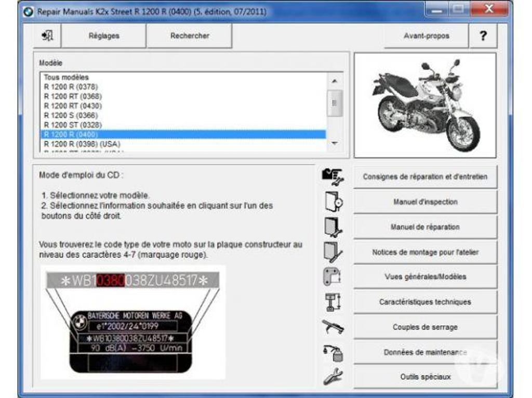Select model R 1200 RT (0368)
Viewport: 532px width, 398px height.
coord(183,96)
